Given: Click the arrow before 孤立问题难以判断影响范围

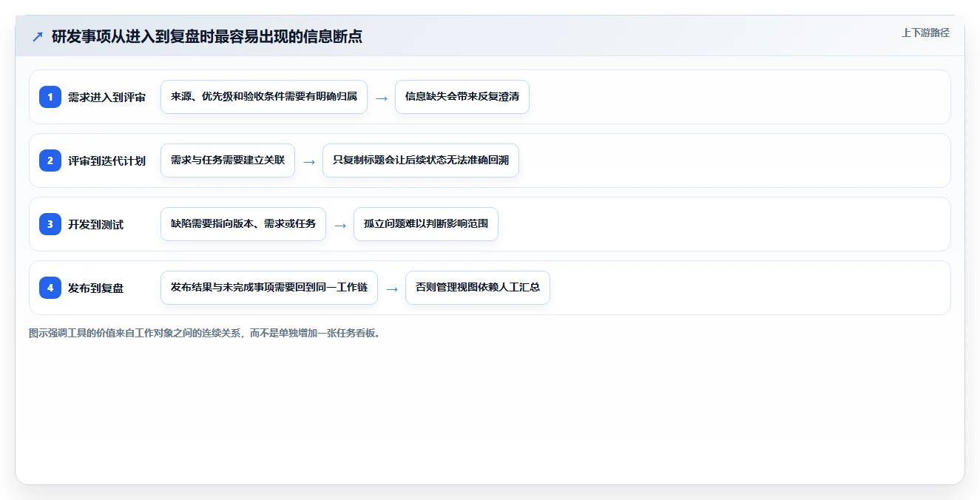Looking at the screenshot, I should click(340, 225).
